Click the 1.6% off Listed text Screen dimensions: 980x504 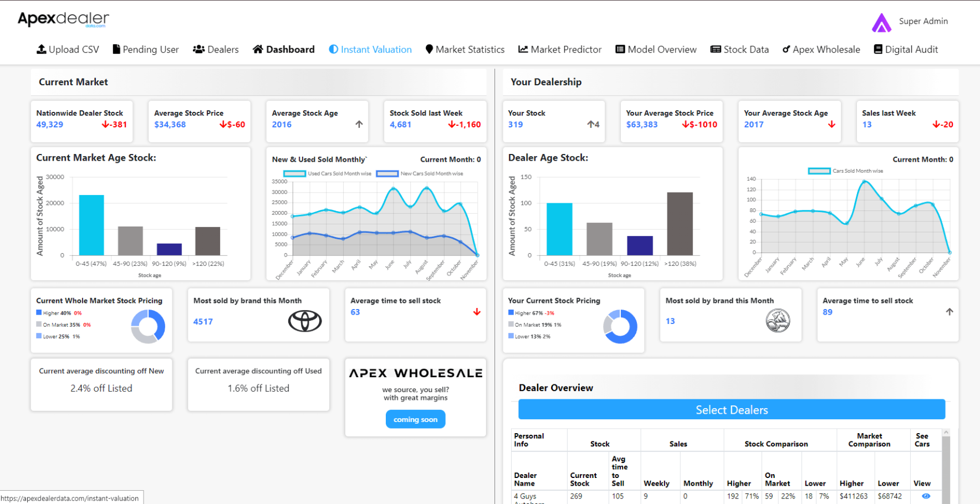coord(258,388)
